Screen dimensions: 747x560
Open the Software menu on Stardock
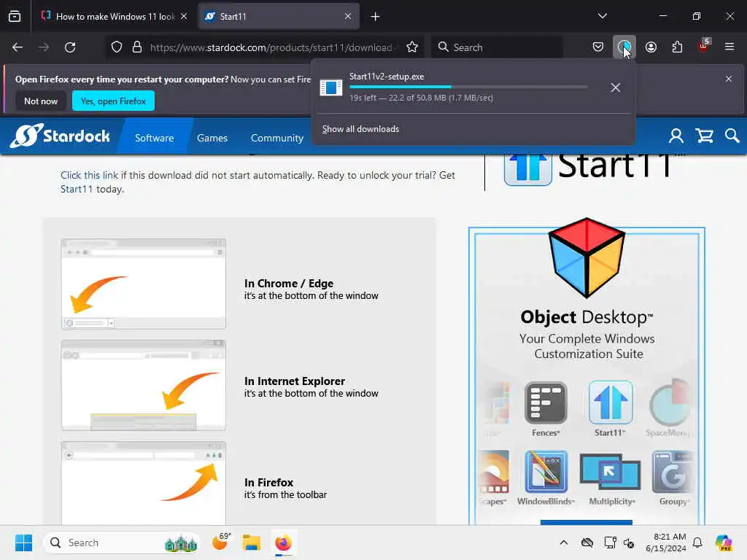pos(155,138)
